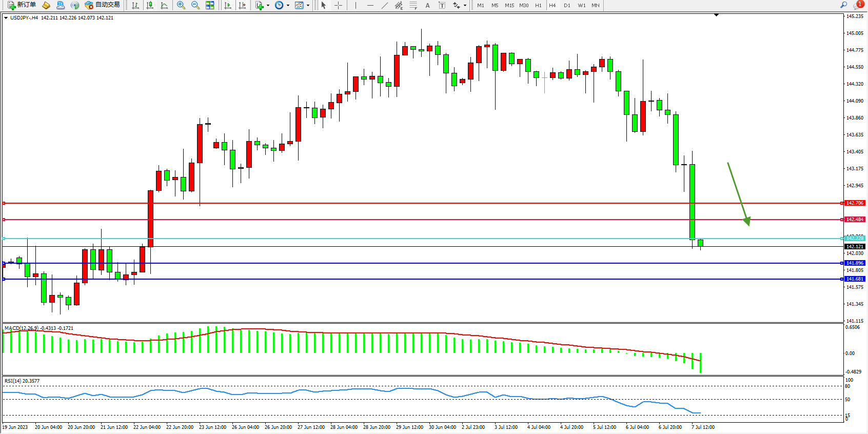868x434 pixels.
Task: Open the search magnifier
Action: tap(843, 5)
